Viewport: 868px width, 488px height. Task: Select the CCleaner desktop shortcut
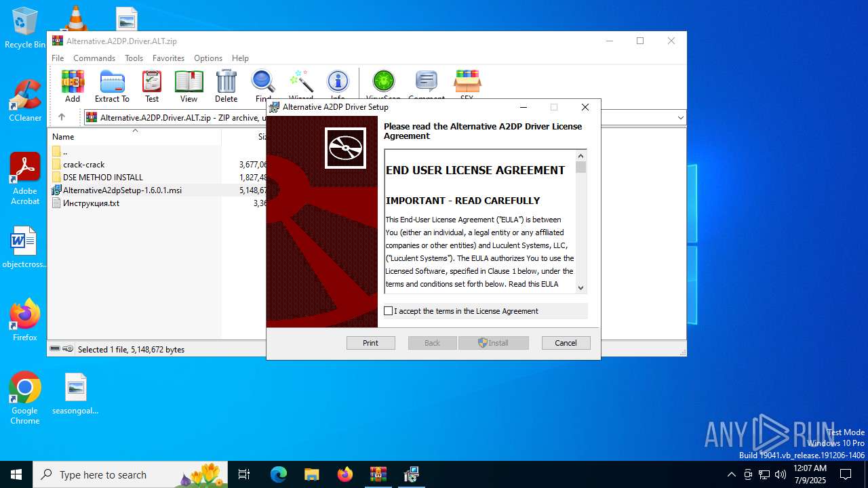(x=25, y=101)
